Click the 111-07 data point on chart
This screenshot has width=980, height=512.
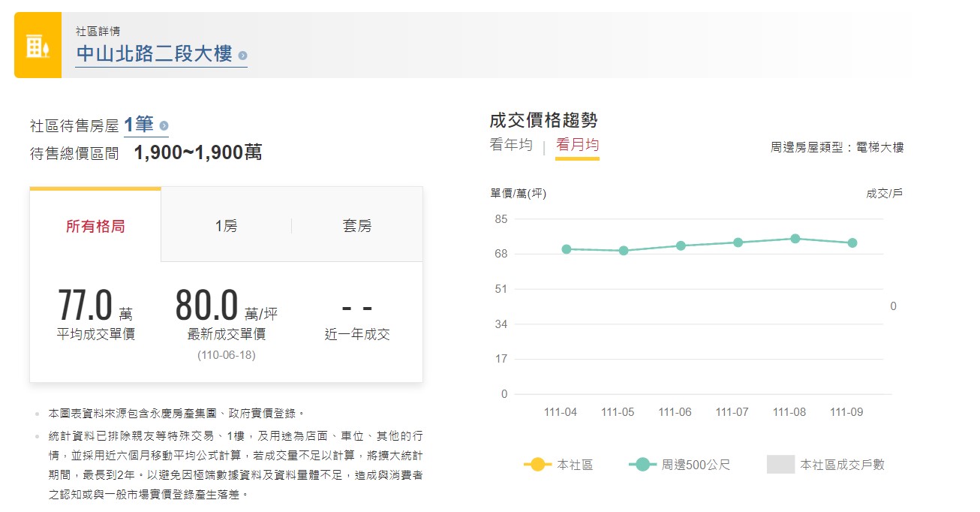pyautogui.click(x=738, y=242)
